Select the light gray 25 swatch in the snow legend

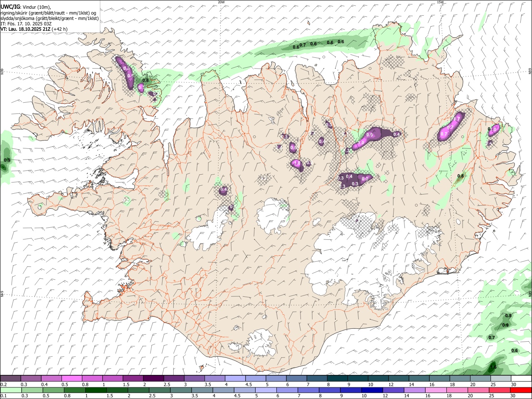[x=501, y=379]
